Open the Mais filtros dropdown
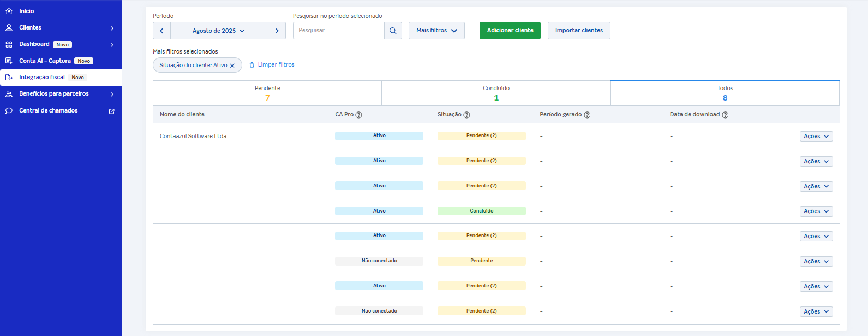 (436, 31)
